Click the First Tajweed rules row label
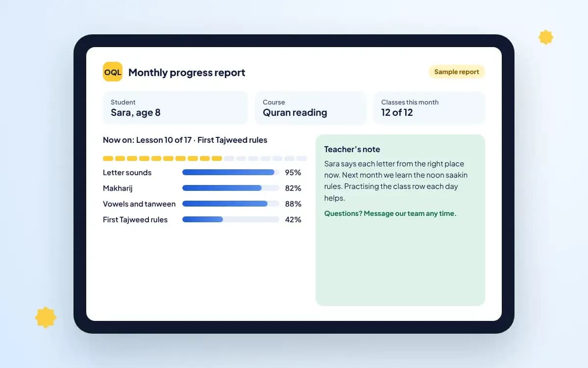The image size is (588, 368). point(135,220)
